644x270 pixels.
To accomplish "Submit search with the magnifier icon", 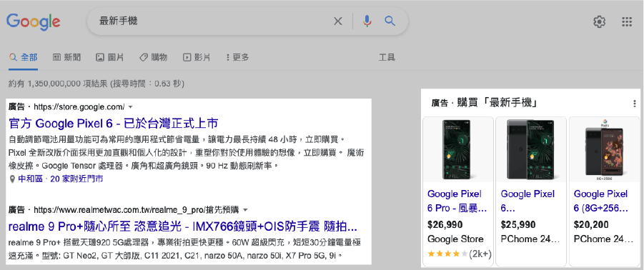I will (x=390, y=21).
